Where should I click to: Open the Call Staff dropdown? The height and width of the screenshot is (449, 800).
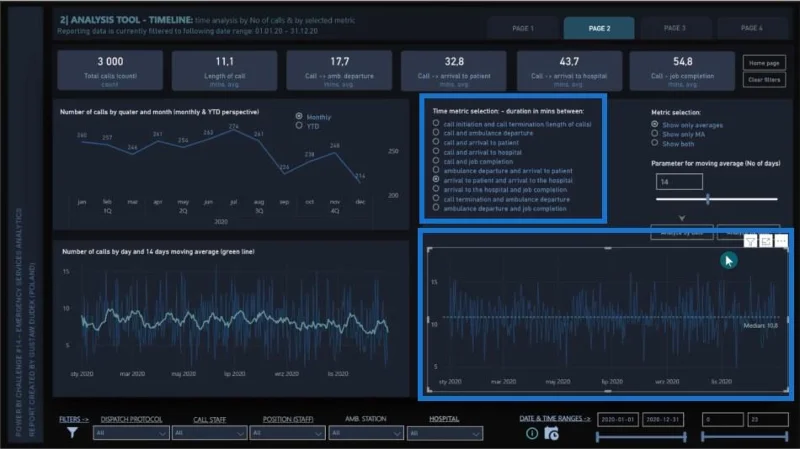(x=209, y=433)
